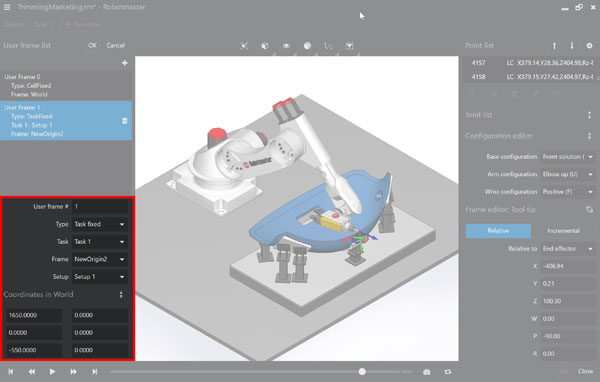The width and height of the screenshot is (600, 382).
Task: Jump to end of simulation
Action: click(x=95, y=372)
